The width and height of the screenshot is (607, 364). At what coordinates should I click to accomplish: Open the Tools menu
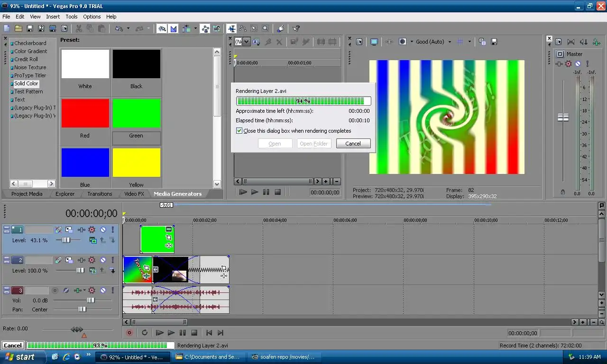(x=72, y=17)
